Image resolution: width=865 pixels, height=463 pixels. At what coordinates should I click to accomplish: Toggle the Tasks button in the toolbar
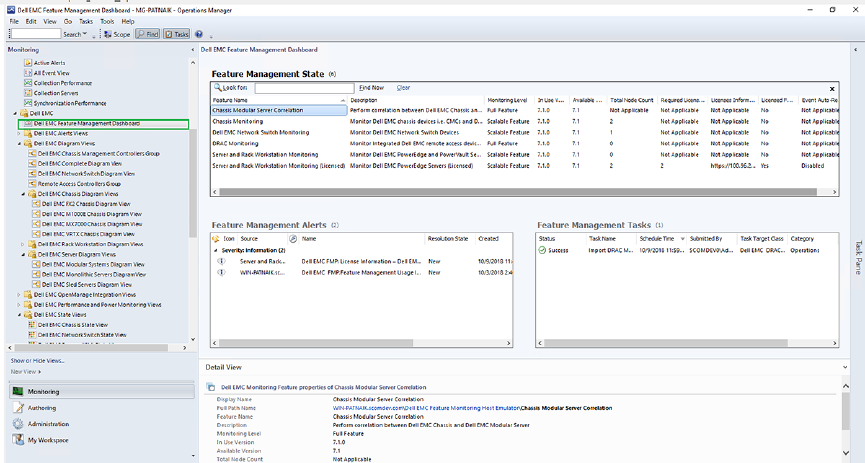point(177,34)
